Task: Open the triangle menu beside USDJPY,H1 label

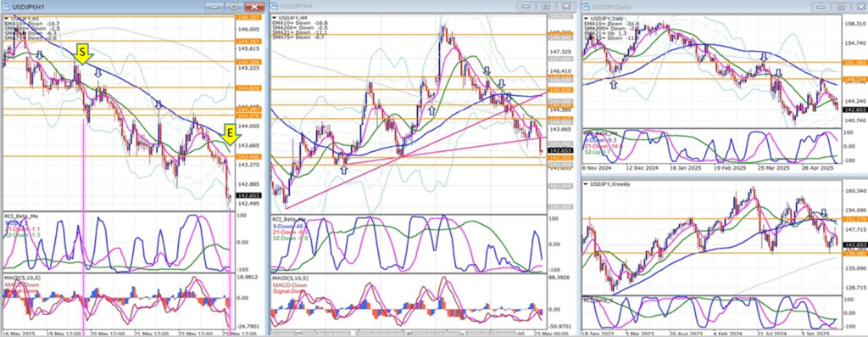Action: coord(5,19)
